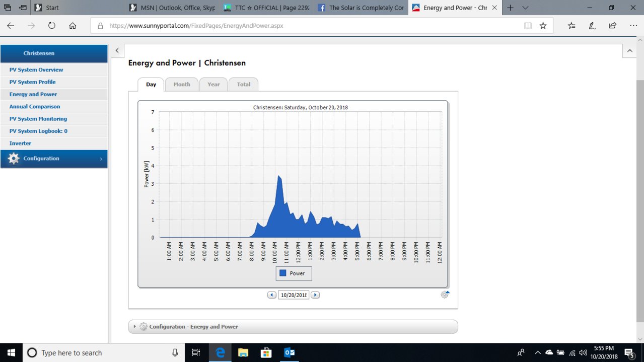Image resolution: width=644 pixels, height=362 pixels.
Task: Click the Share icon in toolbar
Action: coord(613,26)
